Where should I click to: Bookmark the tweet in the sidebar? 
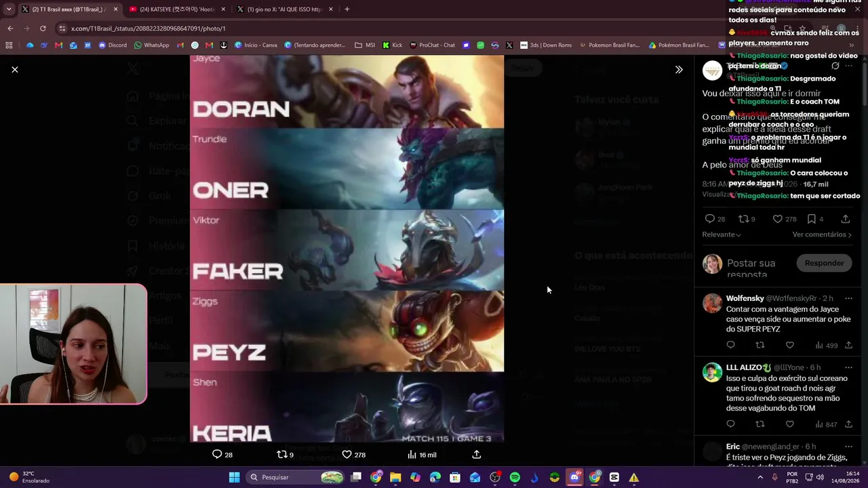[x=811, y=219]
